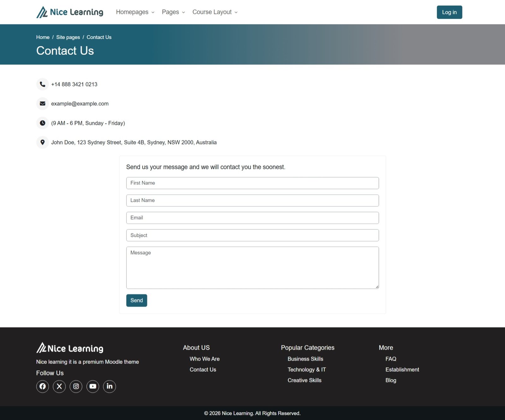Open the FAQ footer link
This screenshot has width=505, height=420.
[x=391, y=359]
